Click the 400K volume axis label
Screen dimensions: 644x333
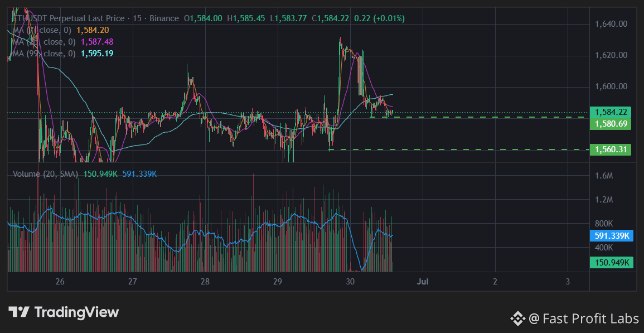point(604,248)
